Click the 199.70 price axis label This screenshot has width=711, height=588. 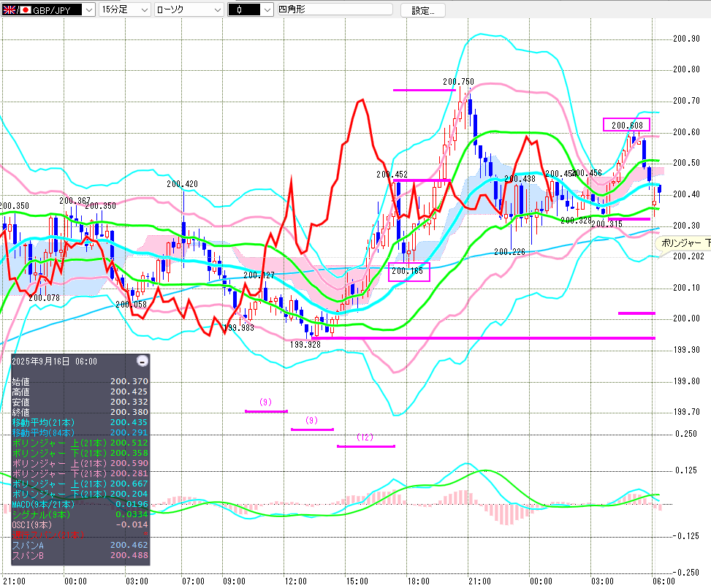[x=686, y=412]
